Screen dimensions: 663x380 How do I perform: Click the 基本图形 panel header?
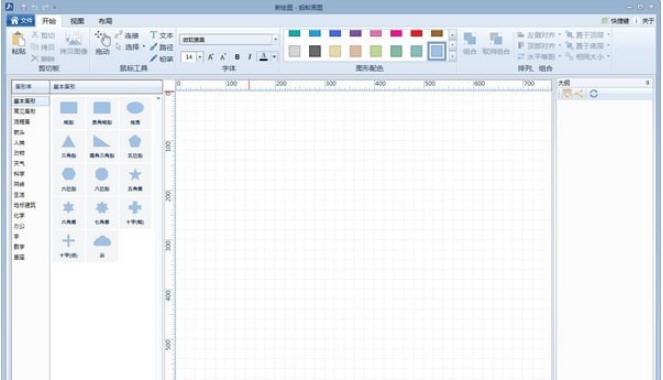[x=107, y=86]
